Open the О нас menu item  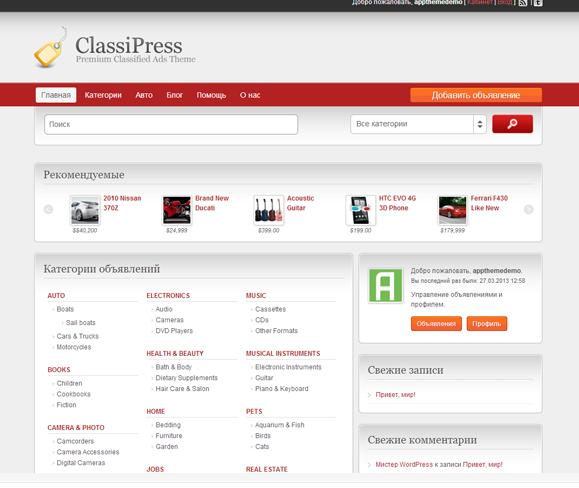[x=250, y=95]
